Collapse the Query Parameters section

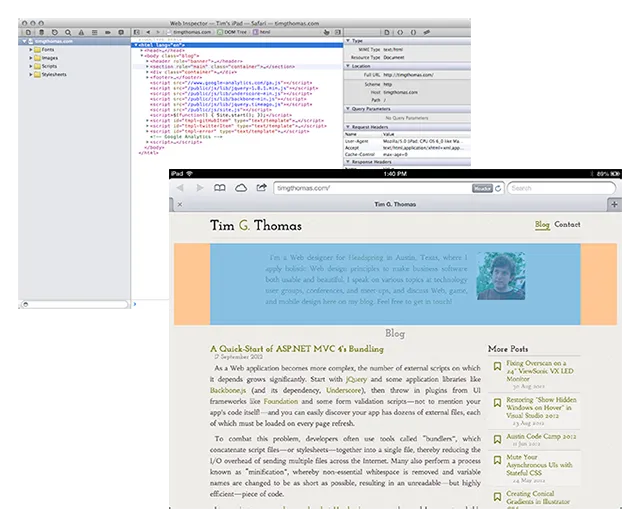point(349,108)
